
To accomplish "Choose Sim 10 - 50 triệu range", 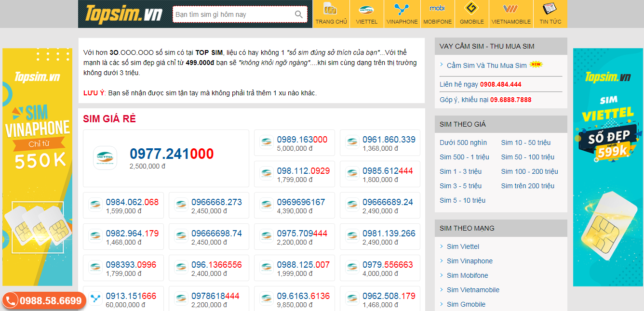I will coord(525,143).
